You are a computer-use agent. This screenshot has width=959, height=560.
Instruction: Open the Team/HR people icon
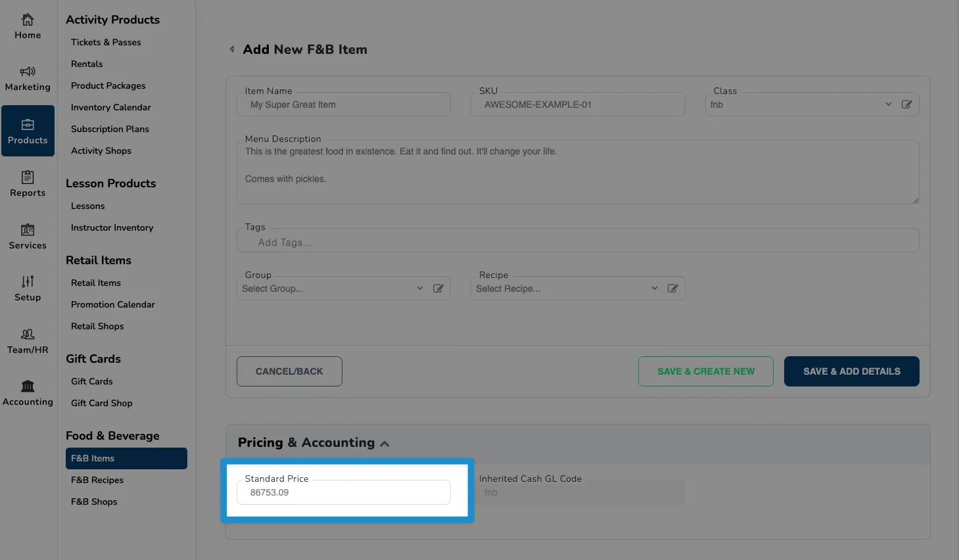click(28, 334)
